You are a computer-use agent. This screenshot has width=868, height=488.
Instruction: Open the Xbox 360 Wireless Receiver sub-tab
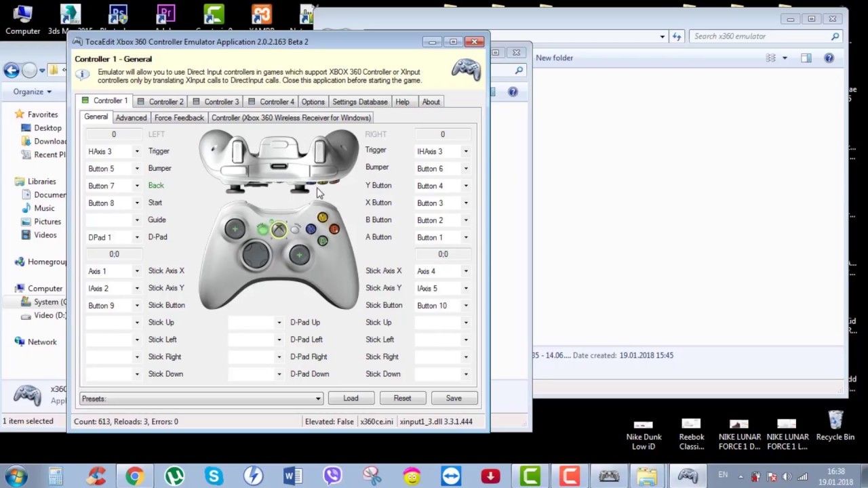[x=291, y=118]
